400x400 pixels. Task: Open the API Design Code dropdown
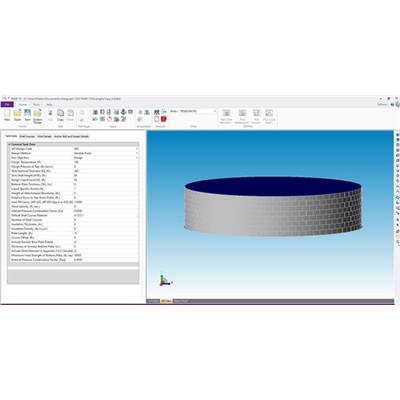[106, 149]
